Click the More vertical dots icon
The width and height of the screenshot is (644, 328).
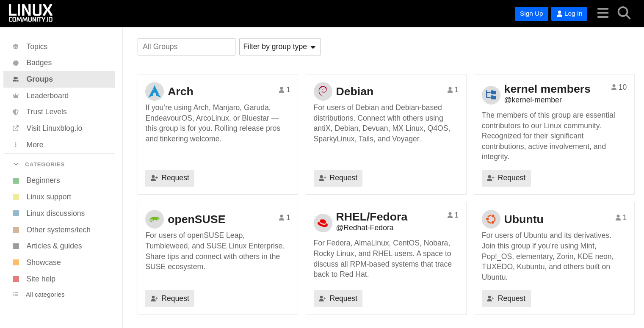point(16,145)
